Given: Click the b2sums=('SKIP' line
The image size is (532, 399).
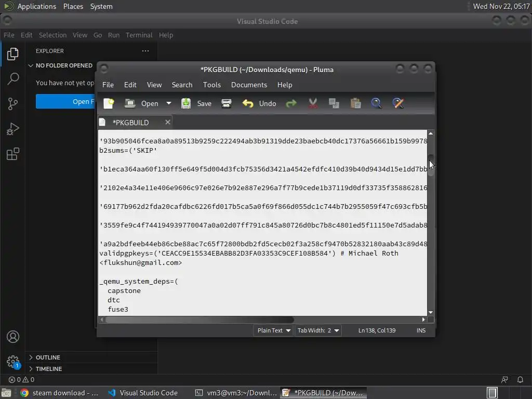Looking at the screenshot, I should click(128, 150).
